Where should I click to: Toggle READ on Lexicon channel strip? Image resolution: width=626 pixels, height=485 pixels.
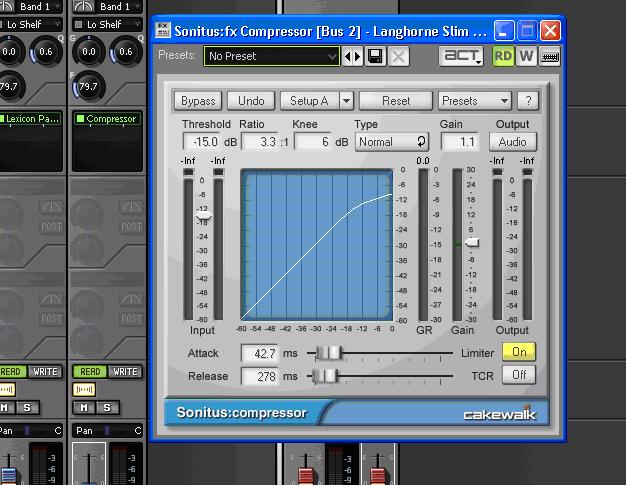(12, 372)
